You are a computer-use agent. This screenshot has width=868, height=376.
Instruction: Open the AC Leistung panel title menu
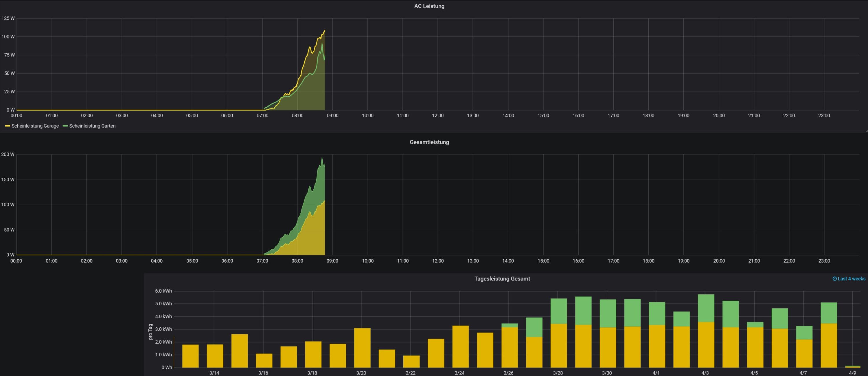[429, 6]
